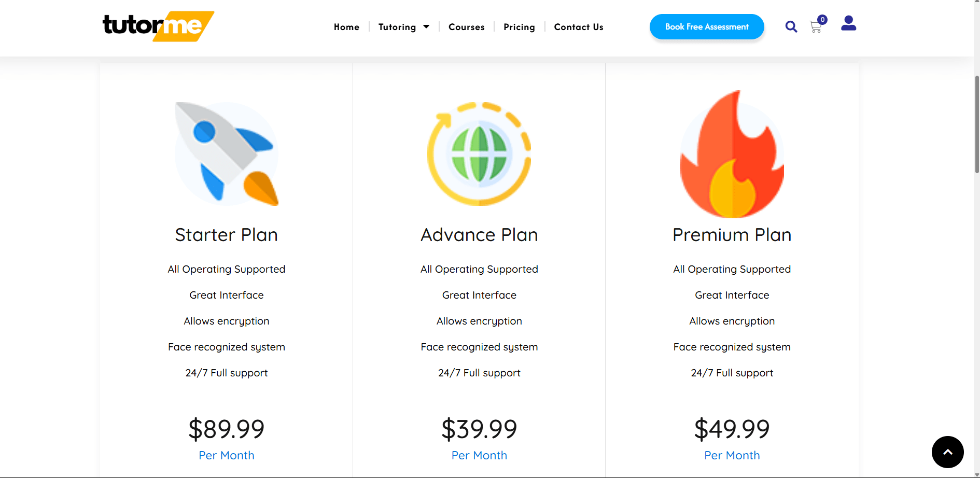Click the tutorme logo
This screenshot has height=478, width=980.
(x=158, y=26)
